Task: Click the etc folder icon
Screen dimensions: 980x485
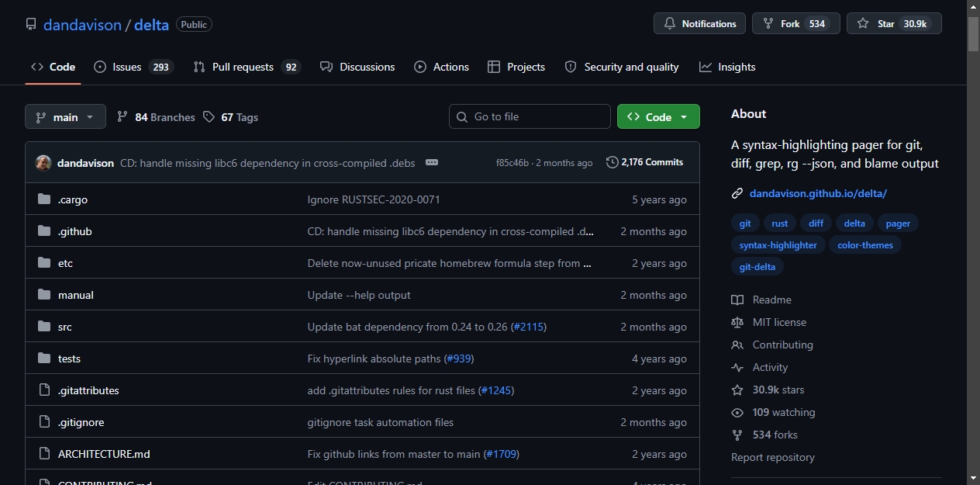Action: coord(44,263)
